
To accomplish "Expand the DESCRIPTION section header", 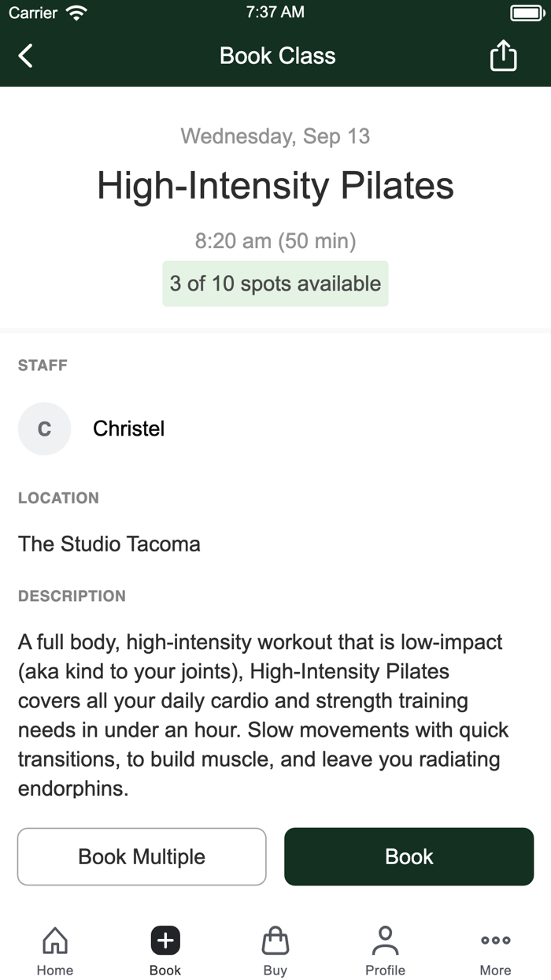I will point(72,596).
